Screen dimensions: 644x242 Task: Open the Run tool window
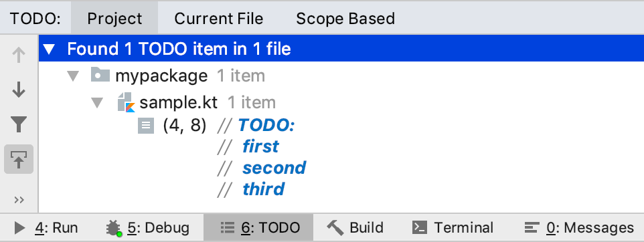(46, 228)
